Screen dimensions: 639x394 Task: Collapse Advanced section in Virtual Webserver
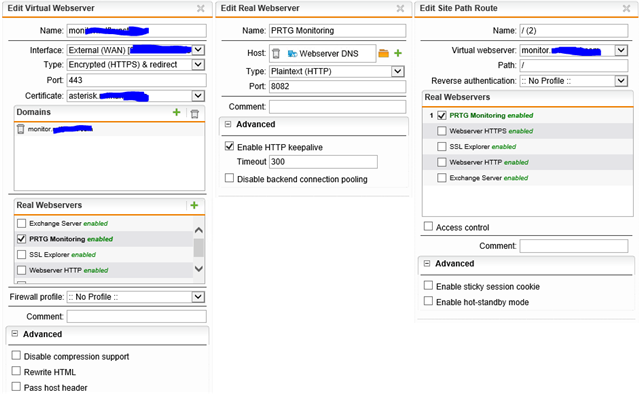[15, 333]
